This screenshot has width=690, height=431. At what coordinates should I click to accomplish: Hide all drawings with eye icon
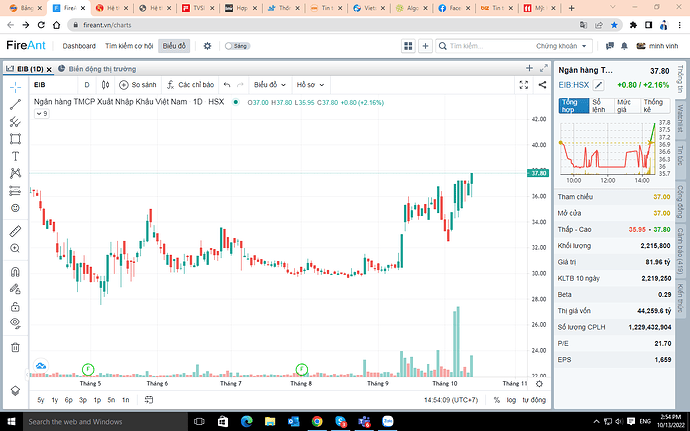click(x=15, y=324)
